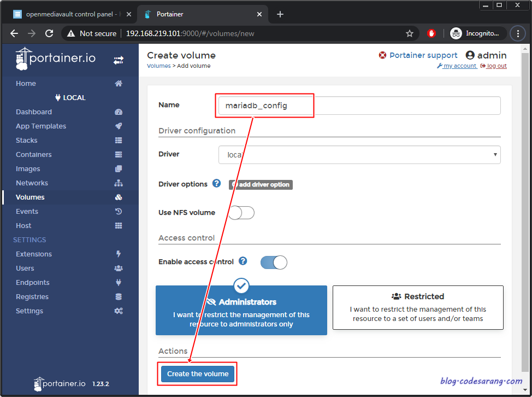Bookmark page with the star icon

[x=410, y=33]
